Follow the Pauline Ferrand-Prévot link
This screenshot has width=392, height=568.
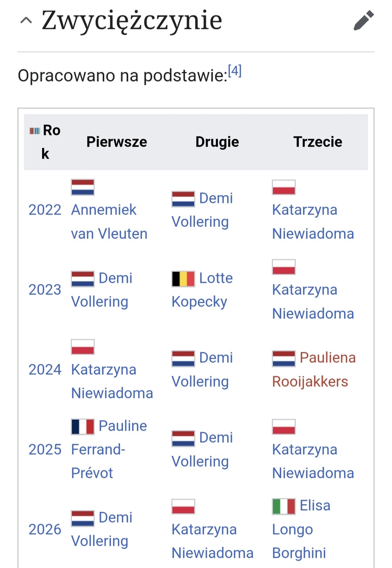[109, 449]
